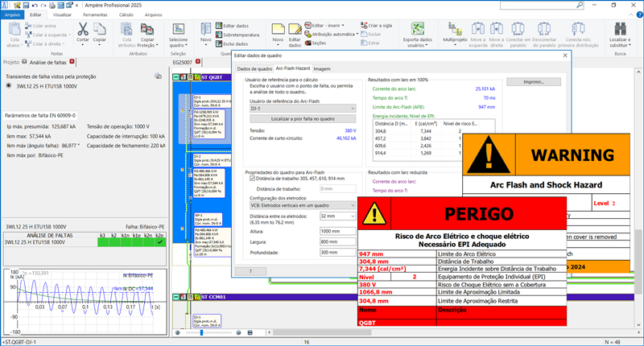Click the Exporta dados usuários Excel icon
644x346 pixels.
coord(417,29)
